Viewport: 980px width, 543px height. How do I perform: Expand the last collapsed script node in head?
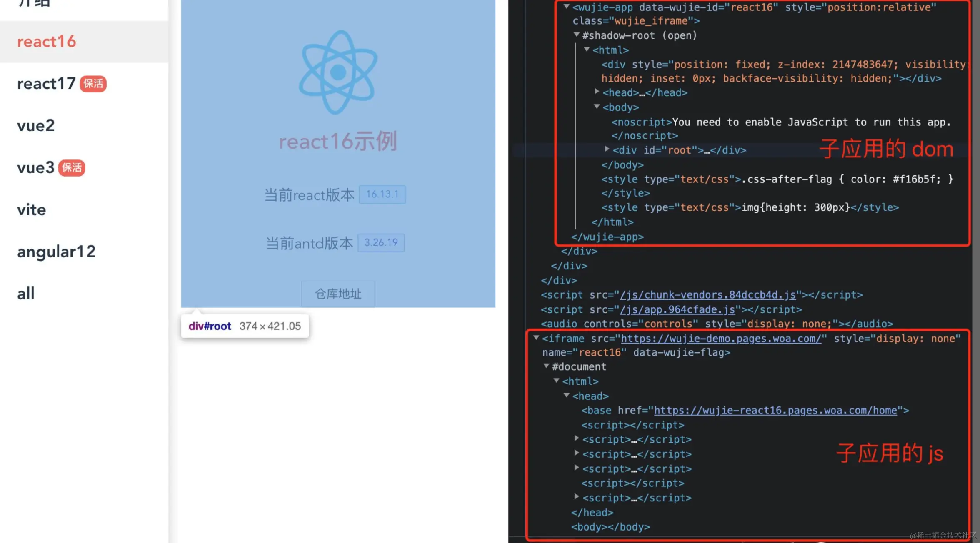(577, 497)
